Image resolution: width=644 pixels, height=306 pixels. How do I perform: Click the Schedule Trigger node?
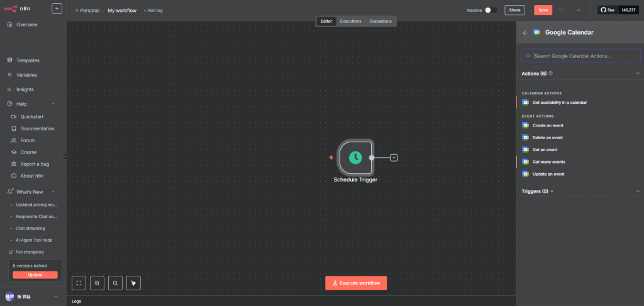click(355, 157)
